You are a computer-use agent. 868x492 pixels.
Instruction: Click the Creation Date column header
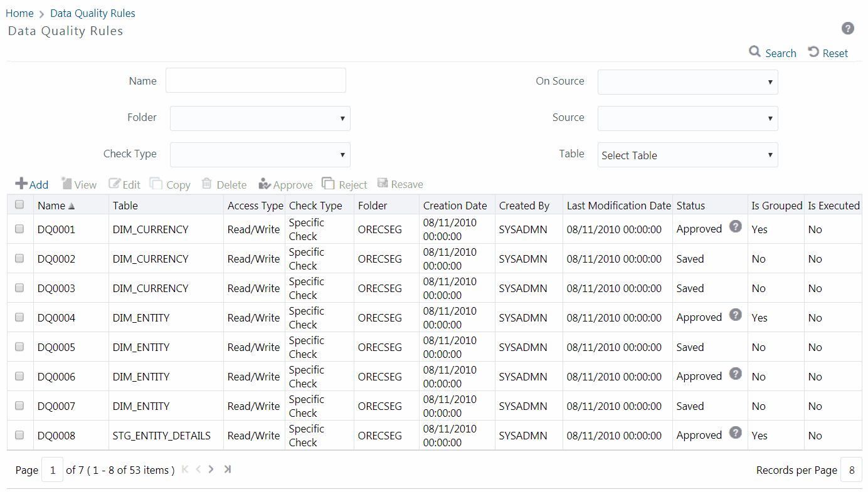455,206
